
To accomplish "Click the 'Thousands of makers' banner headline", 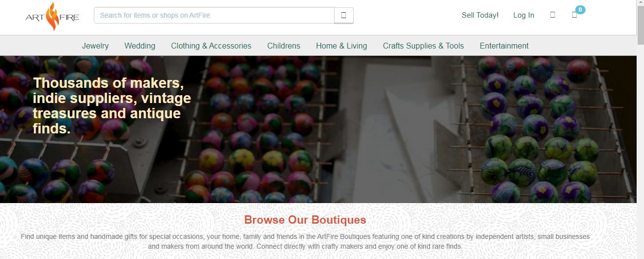I will [x=112, y=105].
